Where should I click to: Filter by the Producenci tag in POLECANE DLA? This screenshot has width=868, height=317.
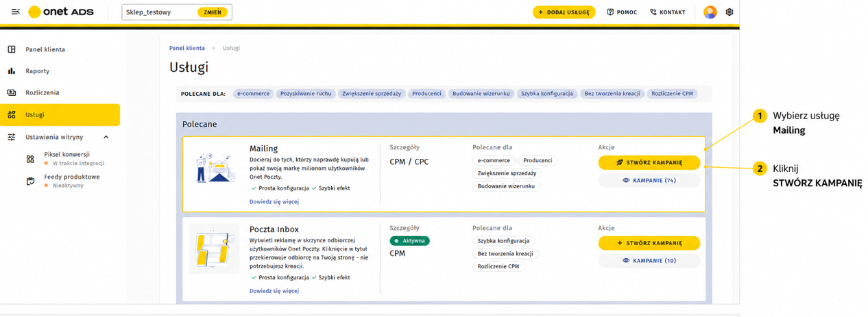pyautogui.click(x=426, y=94)
